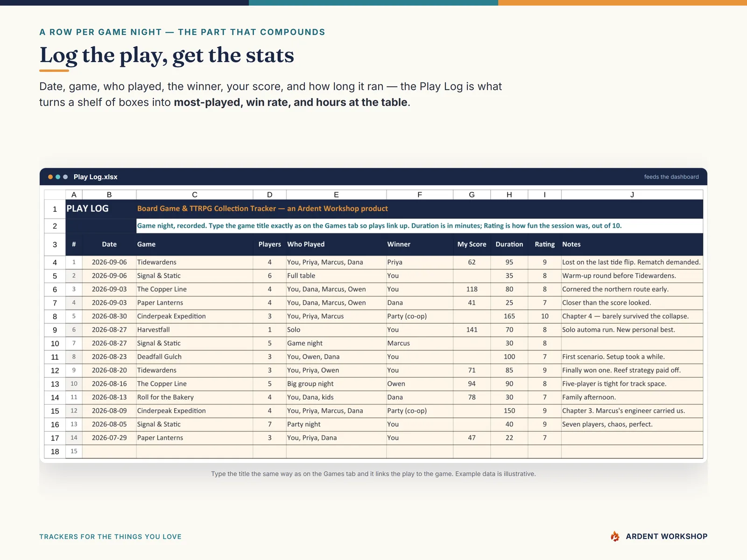Click the winner cell 'Priya'
Image resolution: width=747 pixels, height=560 pixels.
coord(420,262)
